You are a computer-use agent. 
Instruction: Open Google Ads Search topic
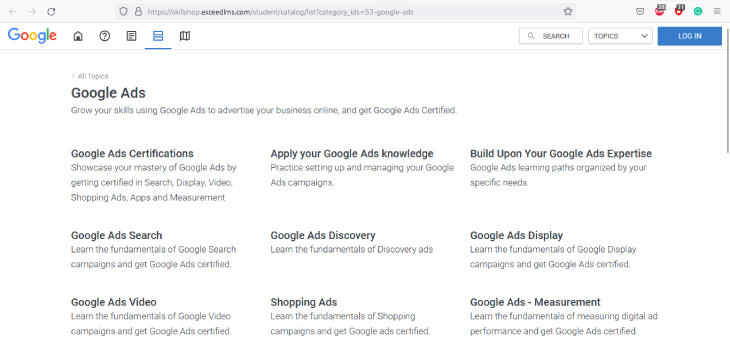[x=116, y=235]
